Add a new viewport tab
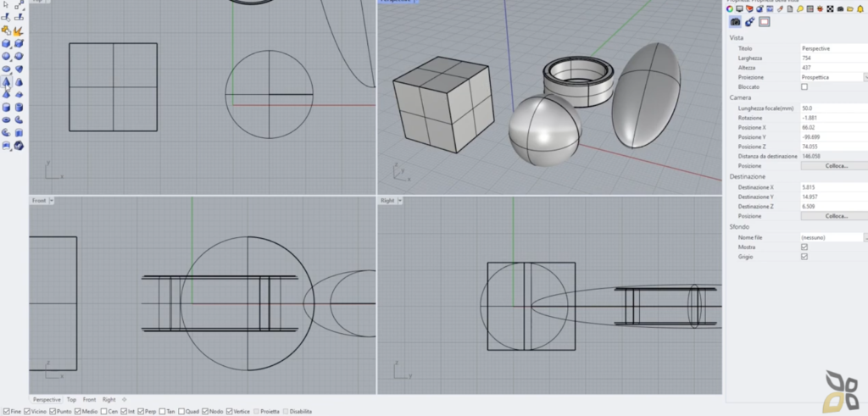The image size is (868, 416). pyautogui.click(x=124, y=399)
